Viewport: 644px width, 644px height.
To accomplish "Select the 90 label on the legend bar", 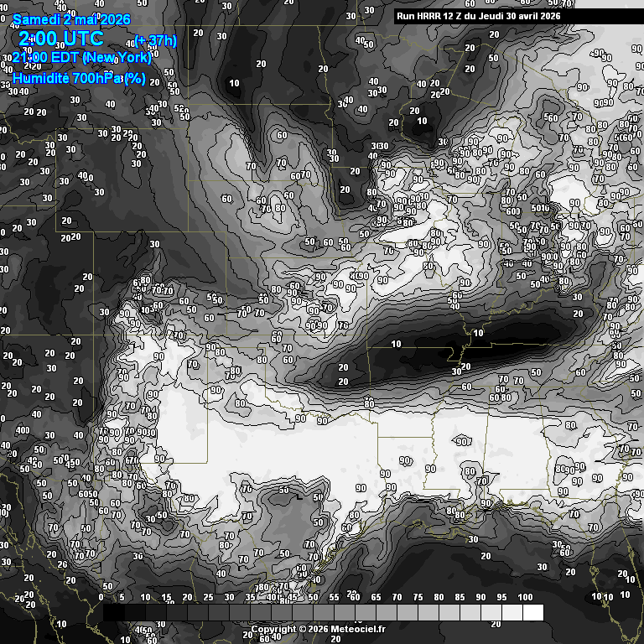I will (x=481, y=598).
